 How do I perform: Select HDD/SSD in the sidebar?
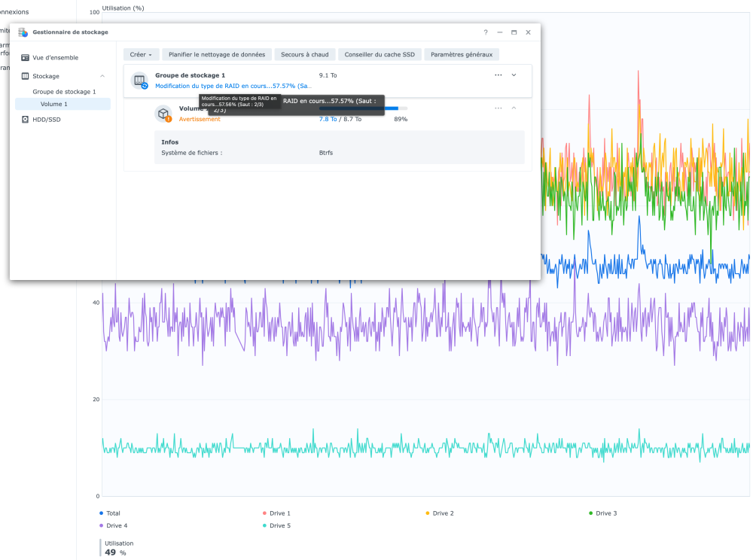tap(46, 119)
